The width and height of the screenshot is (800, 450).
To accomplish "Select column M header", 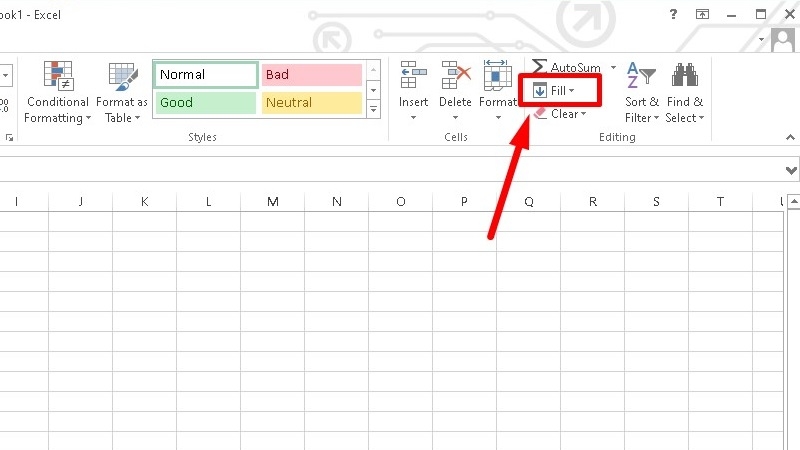I will pos(272,202).
